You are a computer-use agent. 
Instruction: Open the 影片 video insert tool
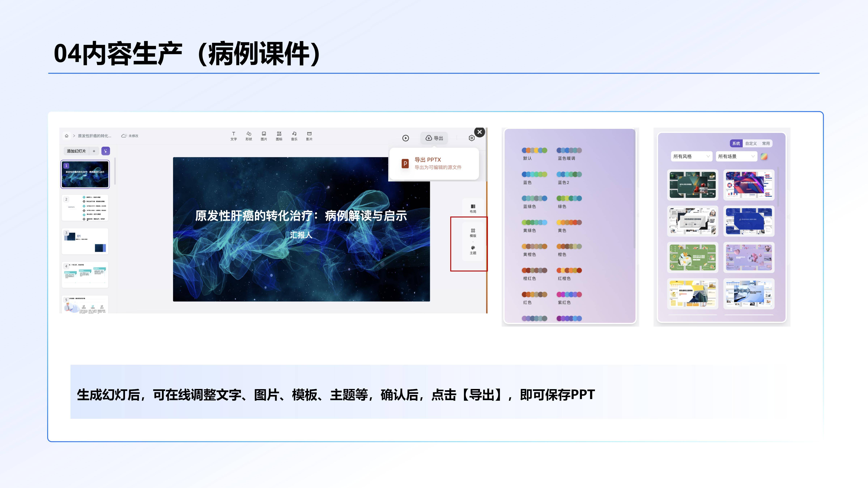click(x=309, y=136)
